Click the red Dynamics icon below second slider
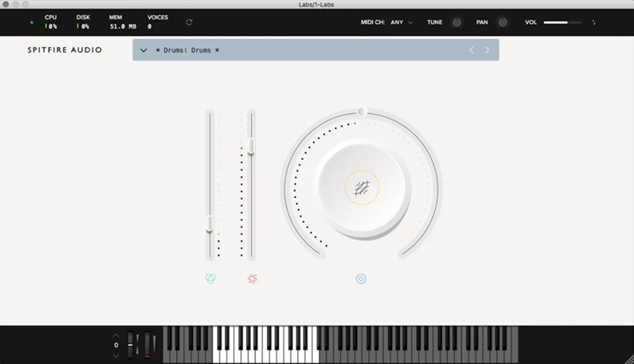This screenshot has width=634, height=364. pyautogui.click(x=252, y=279)
